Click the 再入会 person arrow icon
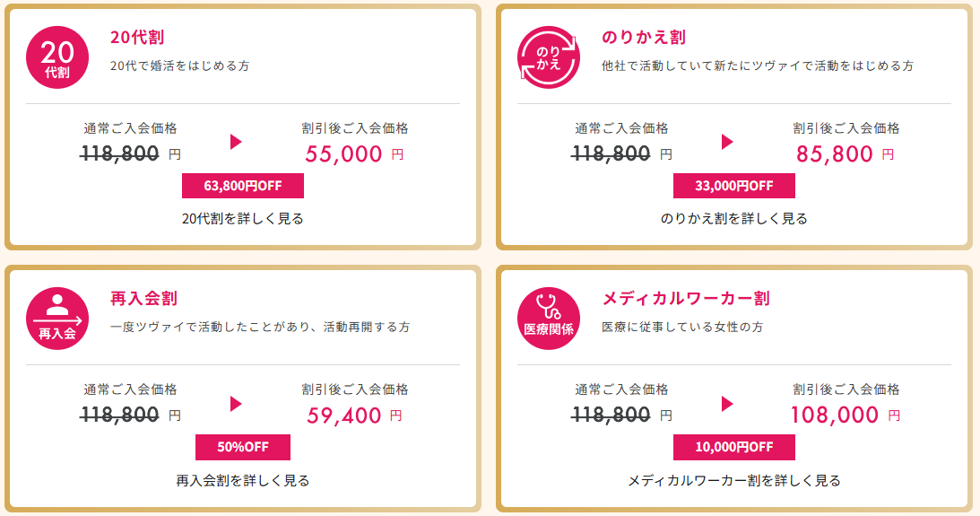980x516 pixels. coord(56,319)
